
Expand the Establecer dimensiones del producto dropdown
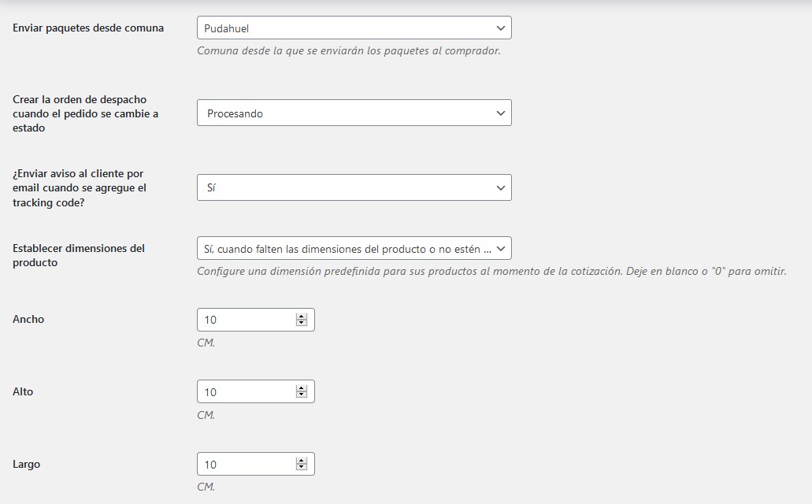(354, 249)
